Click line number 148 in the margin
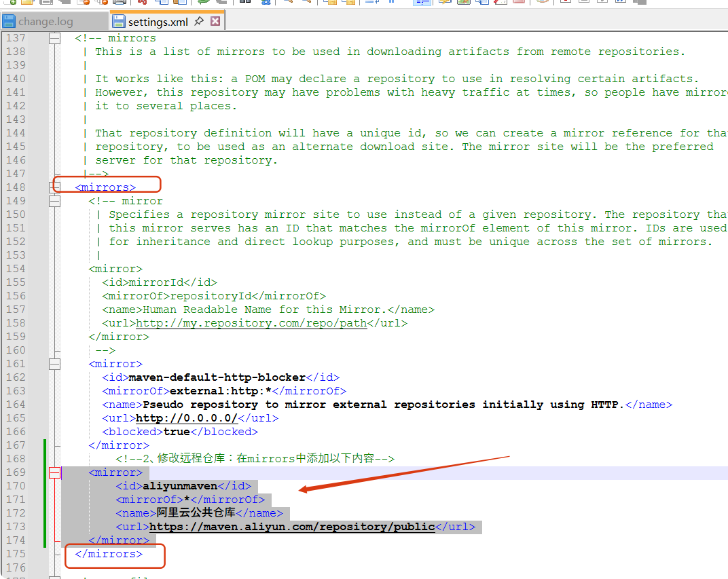The image size is (728, 579). pos(16,187)
